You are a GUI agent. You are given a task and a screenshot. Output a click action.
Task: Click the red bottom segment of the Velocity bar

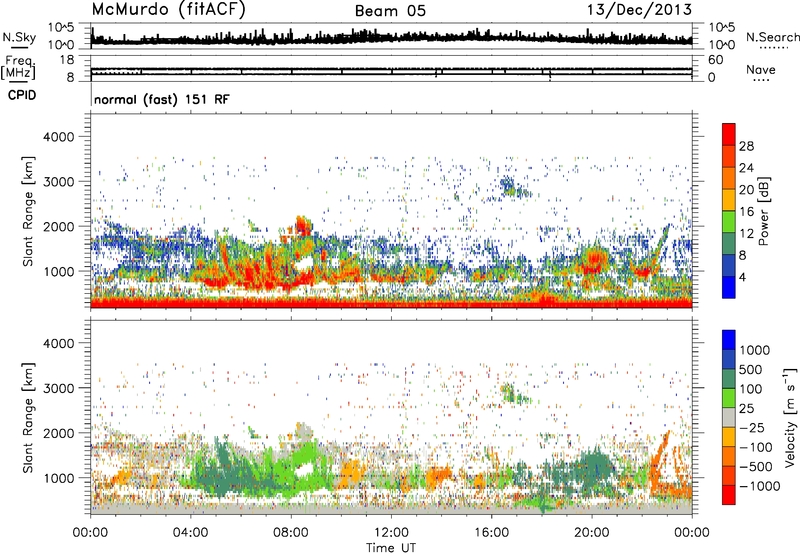pyautogui.click(x=729, y=495)
